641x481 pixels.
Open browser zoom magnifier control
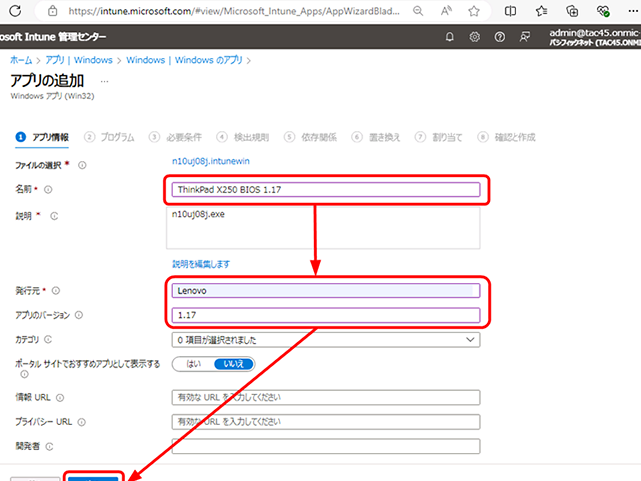(x=418, y=11)
